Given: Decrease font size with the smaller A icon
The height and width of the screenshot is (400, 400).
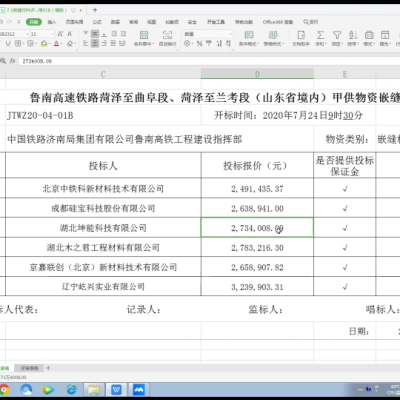Looking at the screenshot, I should 70,34.
